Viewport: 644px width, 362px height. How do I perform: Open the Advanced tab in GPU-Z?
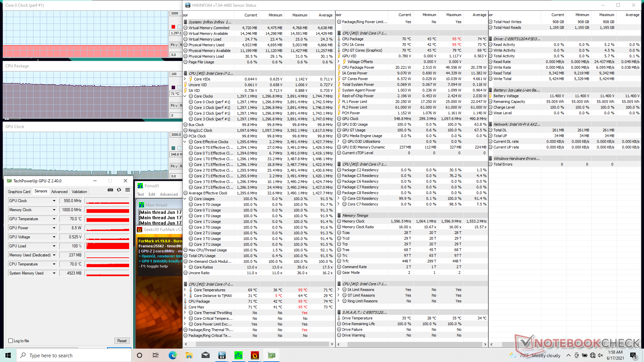pyautogui.click(x=59, y=192)
